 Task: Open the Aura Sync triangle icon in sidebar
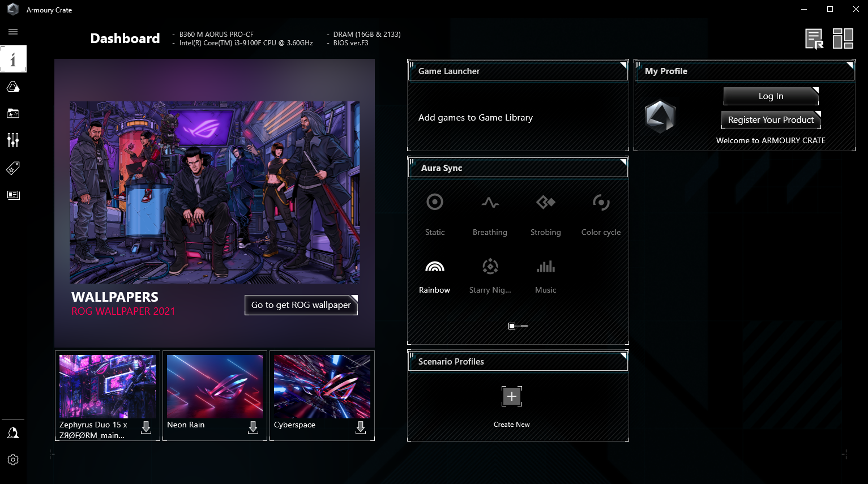(x=13, y=87)
